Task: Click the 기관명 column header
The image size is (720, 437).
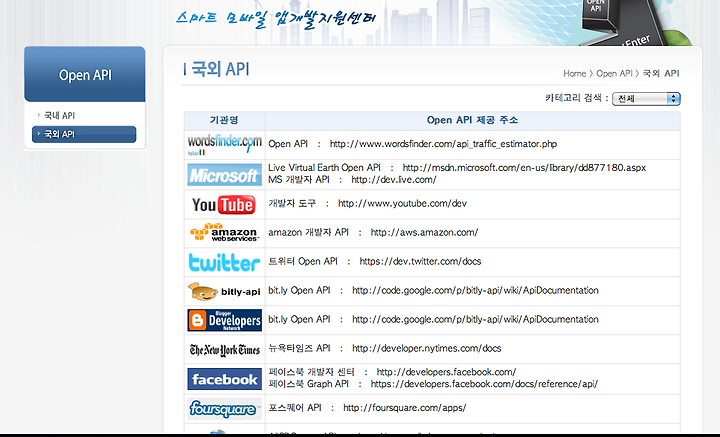Action: pyautogui.click(x=224, y=120)
